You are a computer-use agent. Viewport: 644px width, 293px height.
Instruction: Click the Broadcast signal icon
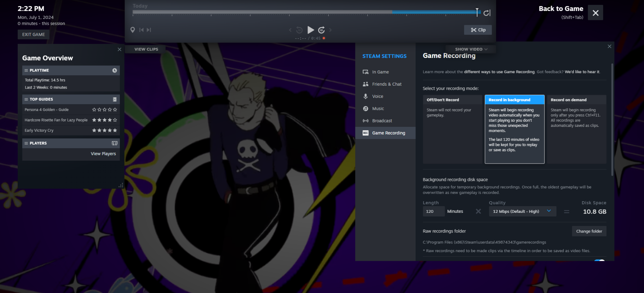tap(365, 121)
